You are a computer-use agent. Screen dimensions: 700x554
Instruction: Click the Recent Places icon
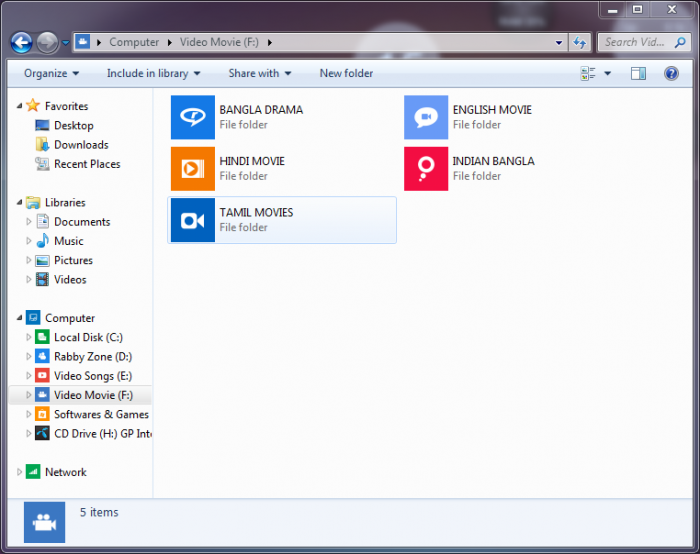pos(42,164)
